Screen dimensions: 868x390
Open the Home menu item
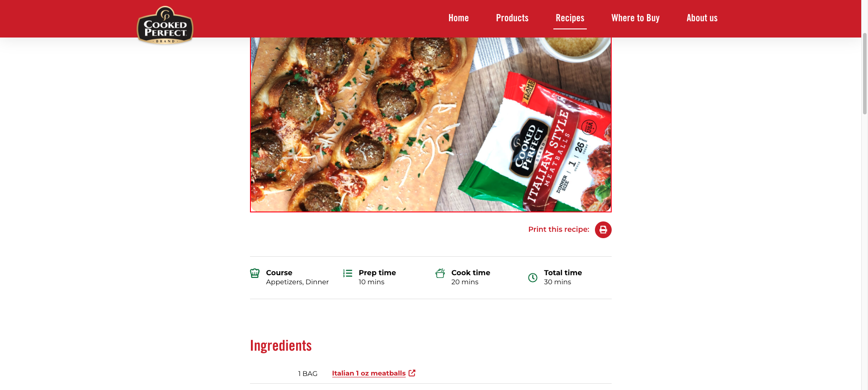pos(458,18)
